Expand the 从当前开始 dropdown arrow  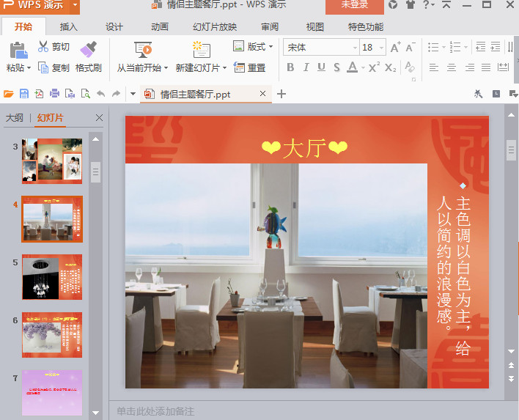166,68
